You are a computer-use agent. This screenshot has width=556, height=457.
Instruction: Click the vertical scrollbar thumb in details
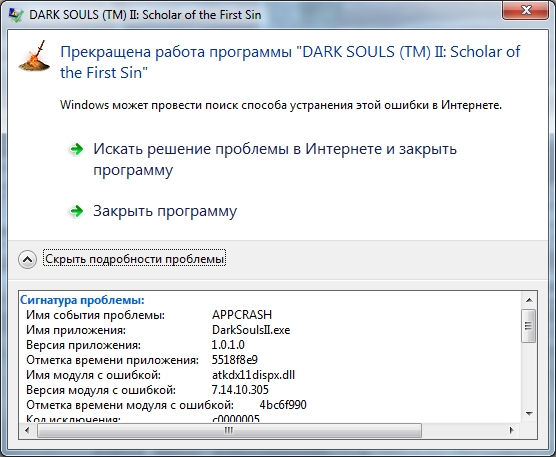click(529, 325)
